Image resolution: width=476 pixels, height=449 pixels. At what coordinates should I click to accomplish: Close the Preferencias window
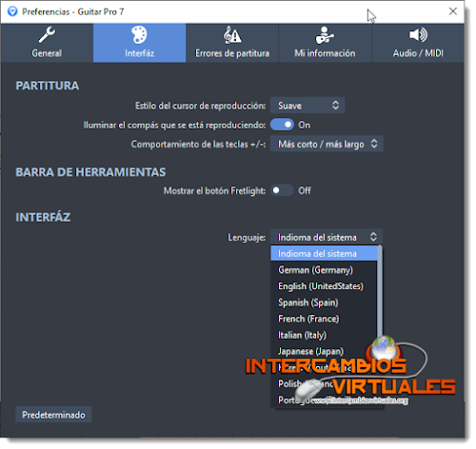tap(453, 11)
